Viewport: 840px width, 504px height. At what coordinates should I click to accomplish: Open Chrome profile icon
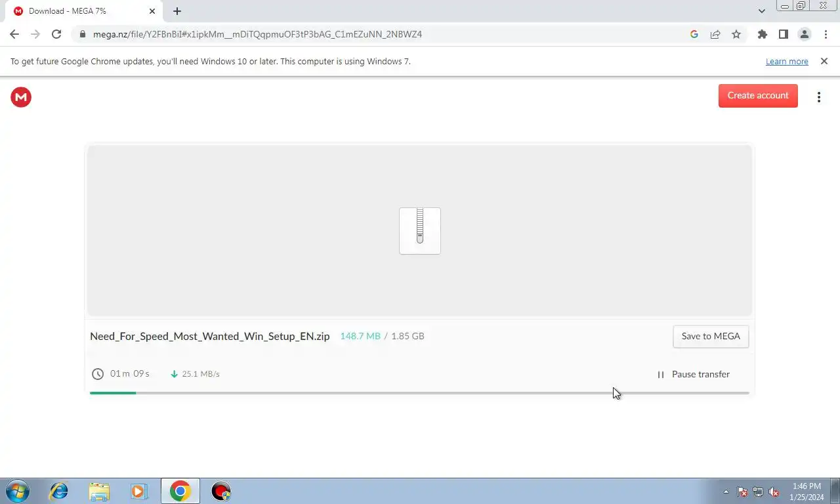pos(804,34)
